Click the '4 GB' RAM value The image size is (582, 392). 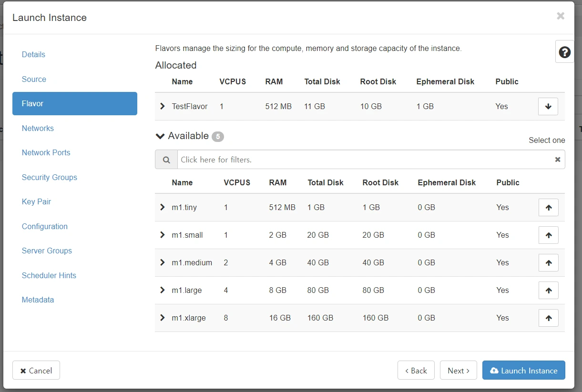278,262
